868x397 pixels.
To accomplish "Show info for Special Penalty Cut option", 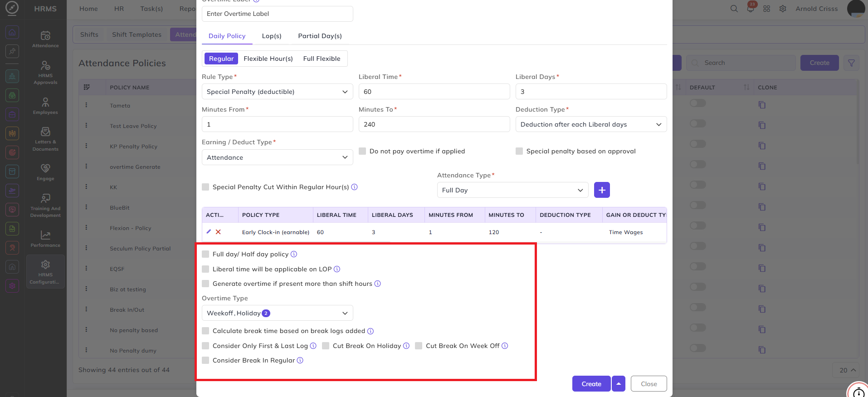I will click(355, 187).
